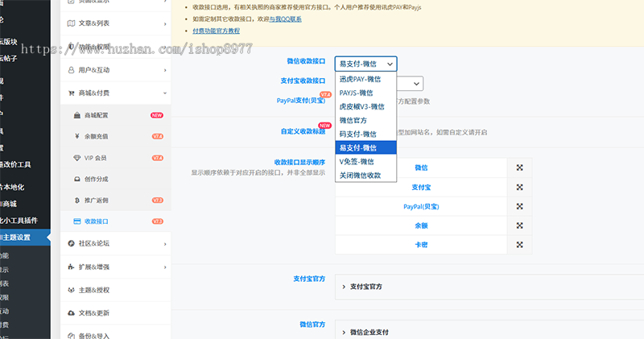Open the 与我QQ联系 link

coord(286,19)
